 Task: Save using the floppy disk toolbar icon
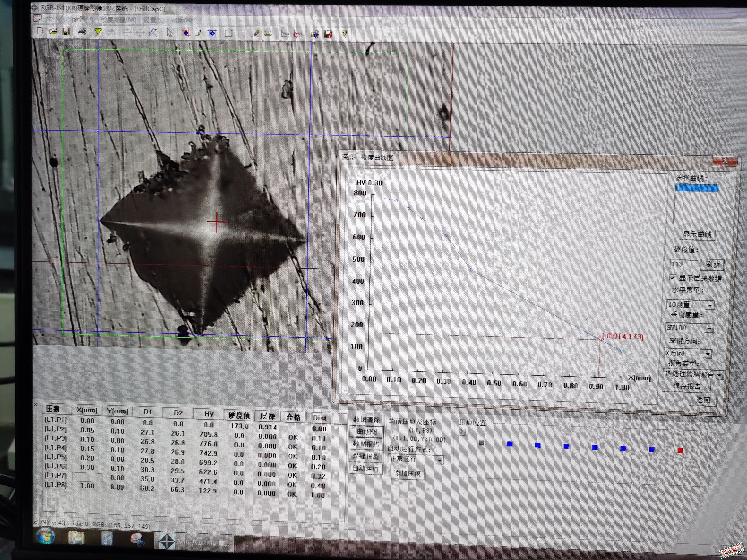point(66,32)
